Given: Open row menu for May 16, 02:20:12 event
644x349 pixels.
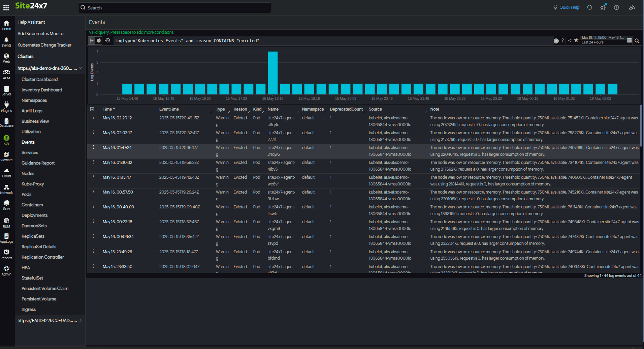Looking at the screenshot, I should [x=93, y=118].
